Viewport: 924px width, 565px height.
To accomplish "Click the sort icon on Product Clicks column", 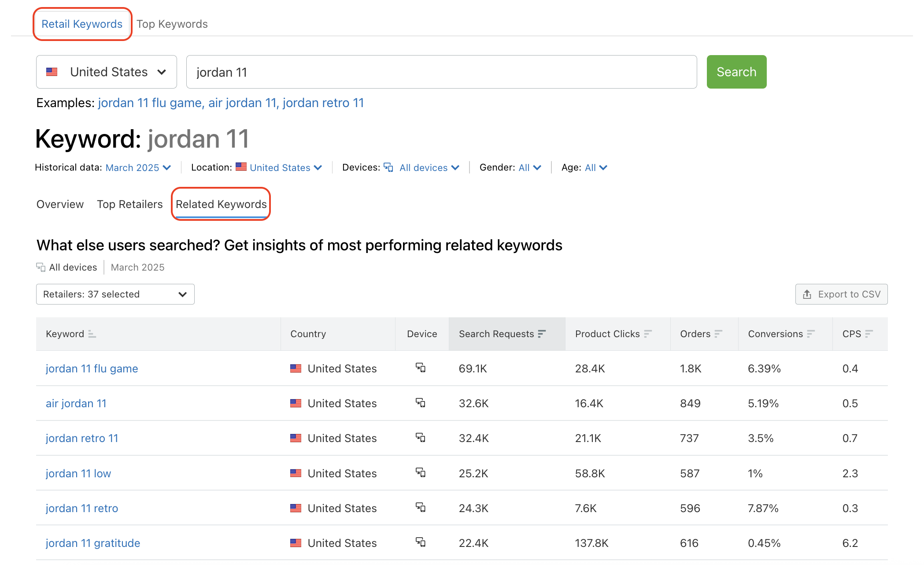I will point(647,334).
